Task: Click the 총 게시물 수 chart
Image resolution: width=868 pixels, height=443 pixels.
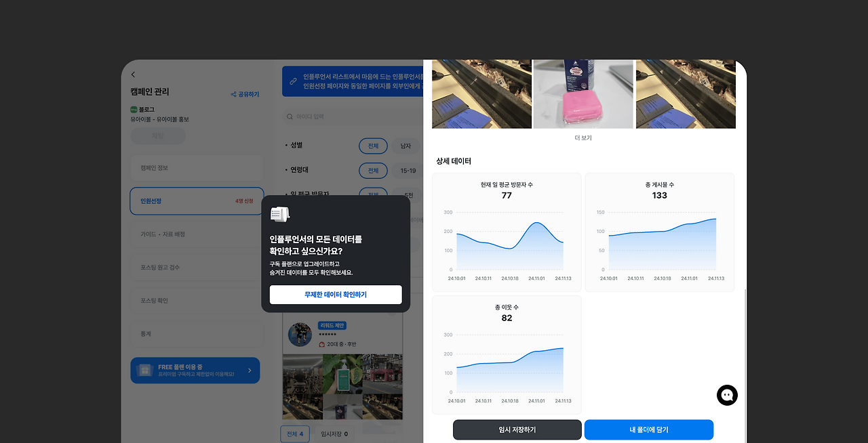Action: coord(660,232)
